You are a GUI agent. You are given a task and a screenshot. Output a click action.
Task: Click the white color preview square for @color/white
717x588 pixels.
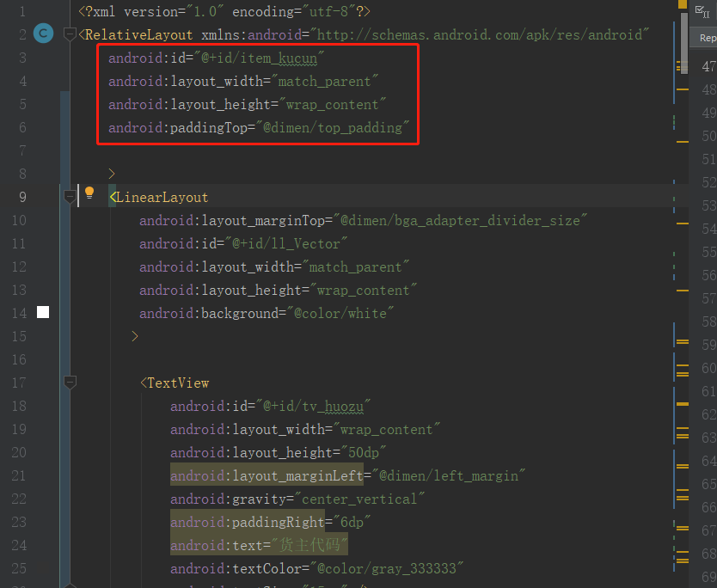tap(43, 312)
